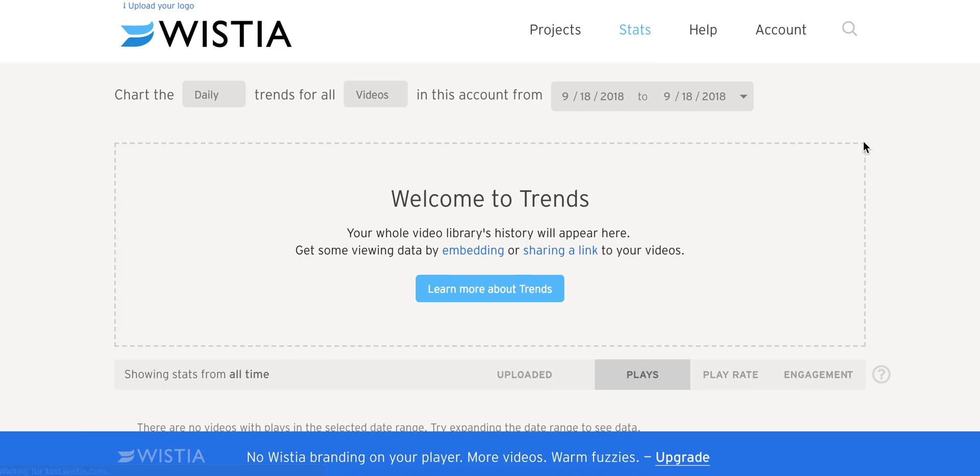Click the Upgrade link in banner
980x476 pixels.
pyautogui.click(x=682, y=457)
